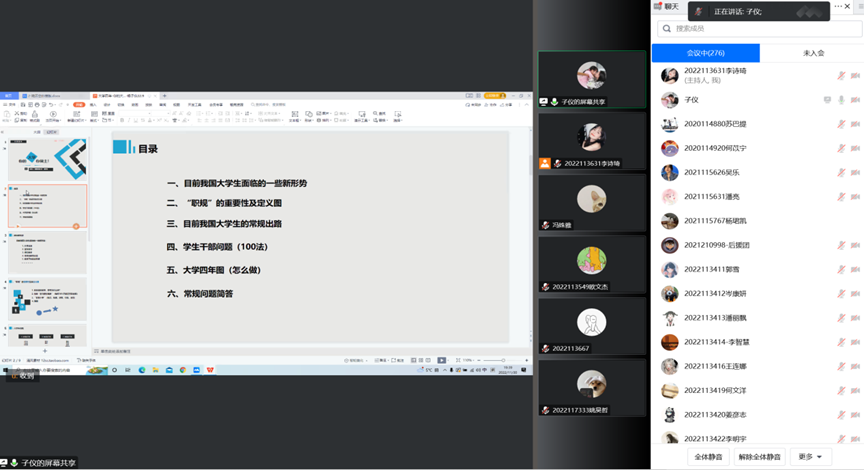Click microphone icon next to 子仪

click(841, 100)
